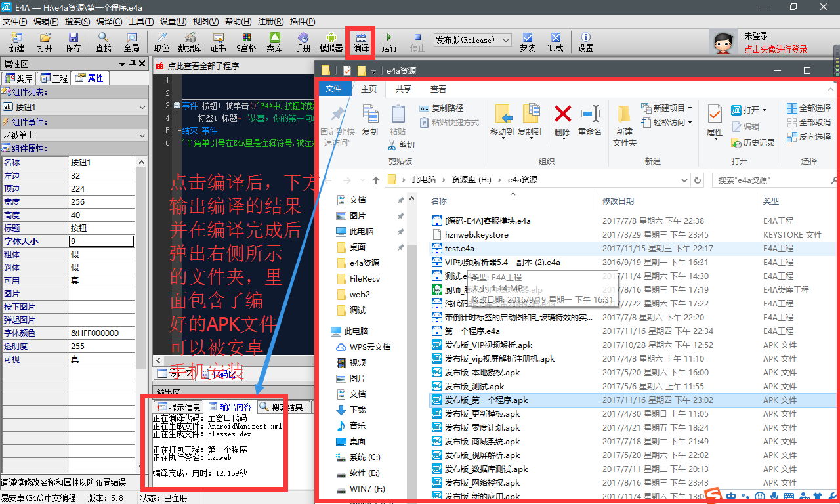Image resolution: width=840 pixels, height=504 pixels.
Task: Open the 插件(P) menu
Action: coord(302,22)
